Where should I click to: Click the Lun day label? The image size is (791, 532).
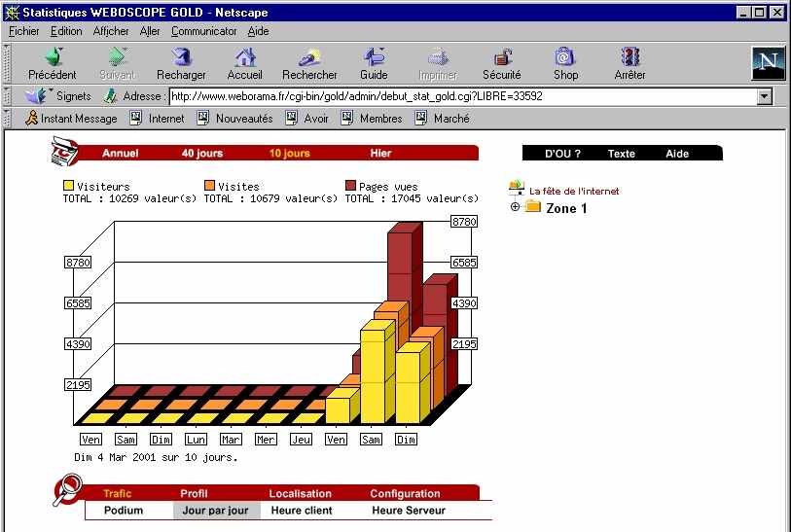196,440
